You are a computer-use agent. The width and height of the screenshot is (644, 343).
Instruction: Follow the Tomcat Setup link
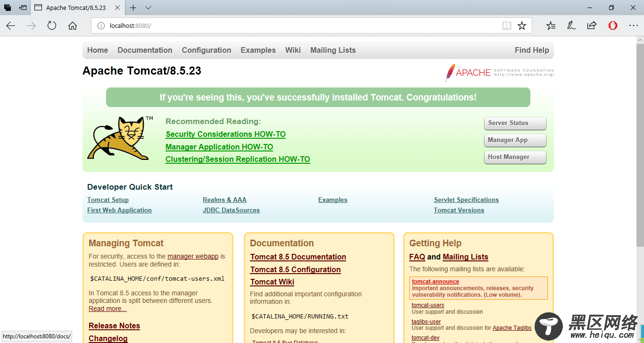click(108, 200)
